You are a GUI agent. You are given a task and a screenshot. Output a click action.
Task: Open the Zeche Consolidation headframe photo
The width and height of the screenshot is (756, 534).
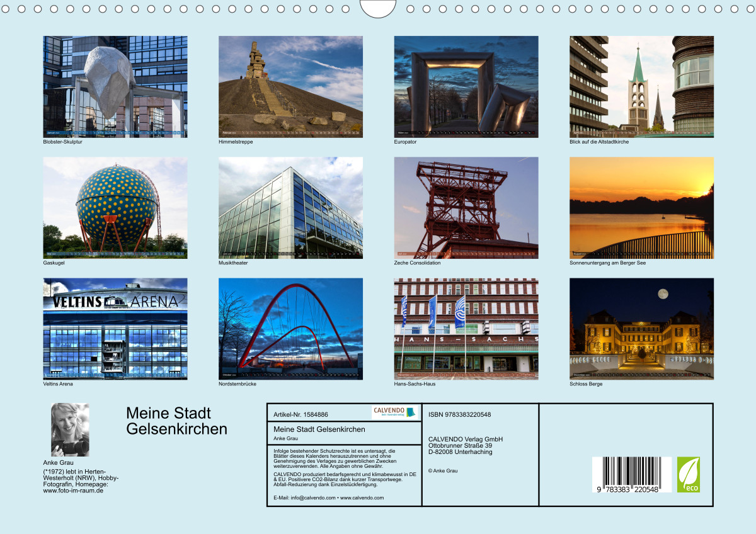466,208
